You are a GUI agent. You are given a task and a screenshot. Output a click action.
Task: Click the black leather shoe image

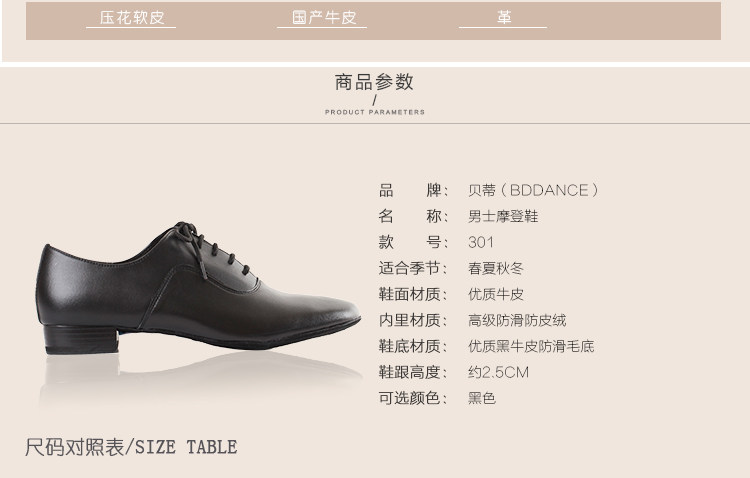click(x=198, y=288)
